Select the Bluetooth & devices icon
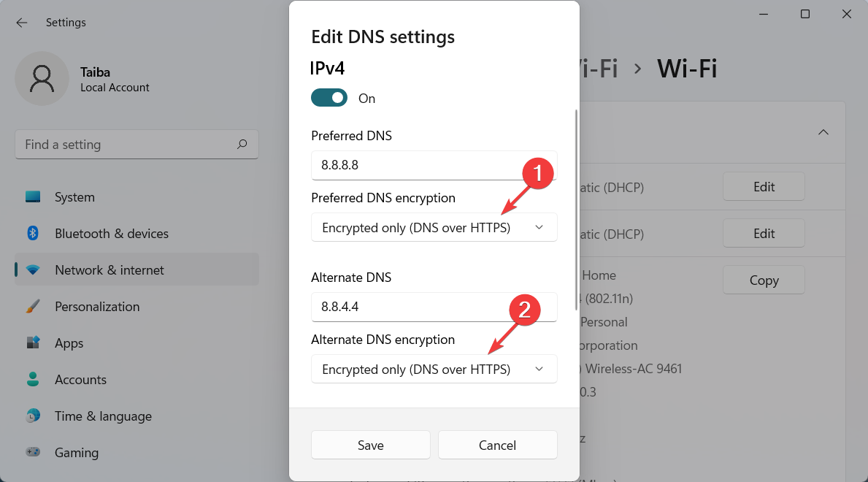This screenshot has width=868, height=482. pyautogui.click(x=33, y=233)
